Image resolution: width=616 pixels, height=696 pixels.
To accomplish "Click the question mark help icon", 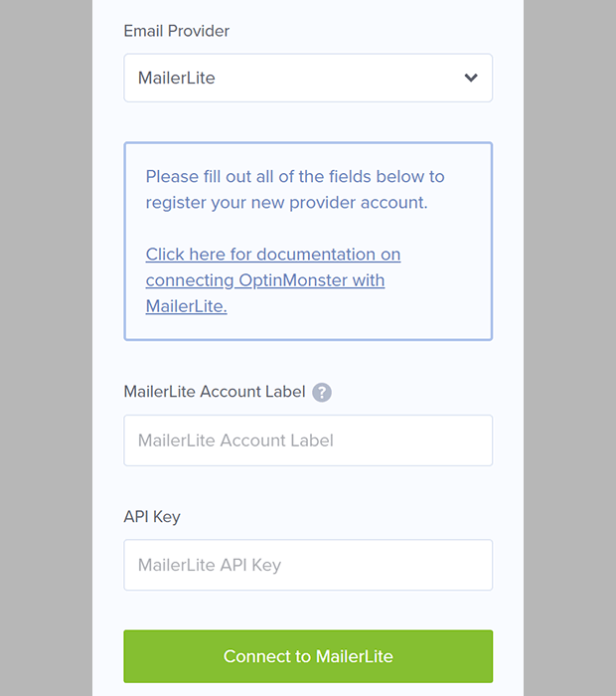I will (322, 393).
